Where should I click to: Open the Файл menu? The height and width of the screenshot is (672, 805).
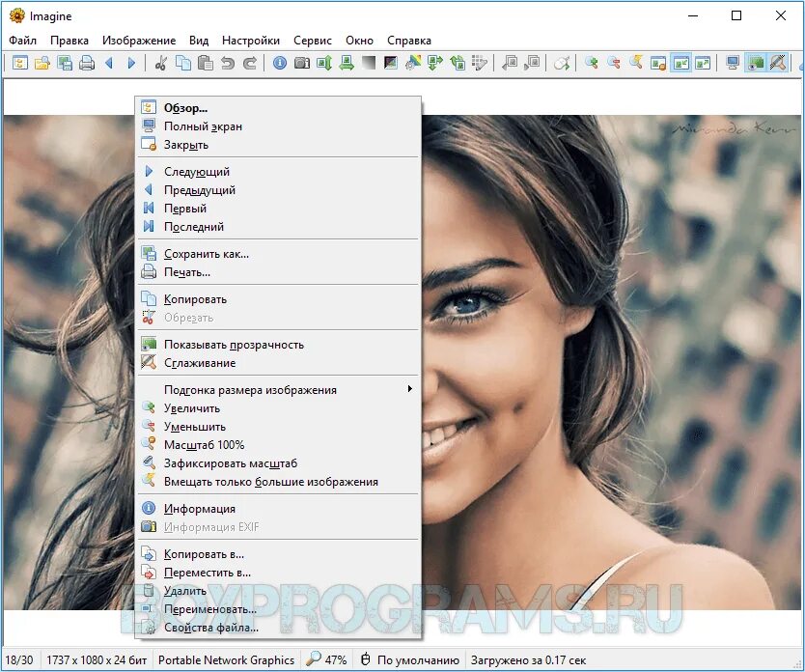pyautogui.click(x=22, y=41)
